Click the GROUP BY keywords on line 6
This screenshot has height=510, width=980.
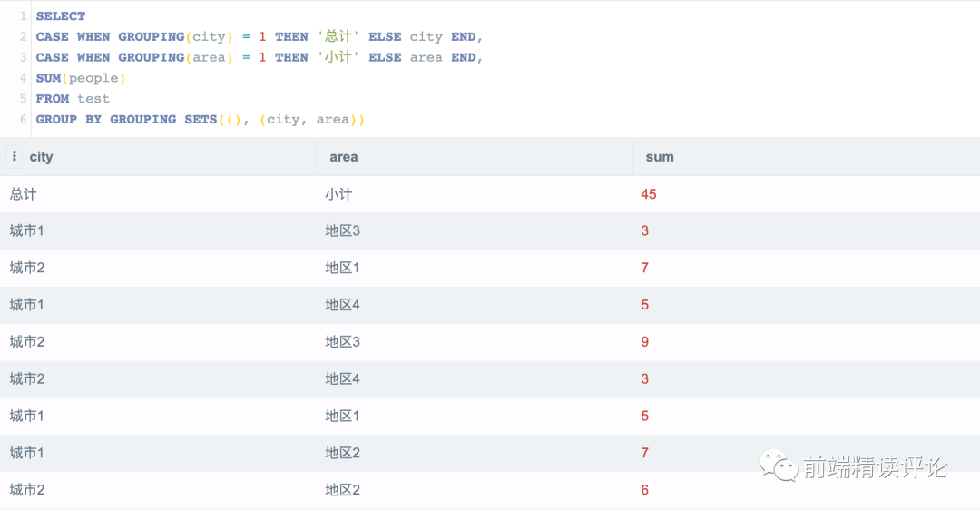click(x=69, y=120)
